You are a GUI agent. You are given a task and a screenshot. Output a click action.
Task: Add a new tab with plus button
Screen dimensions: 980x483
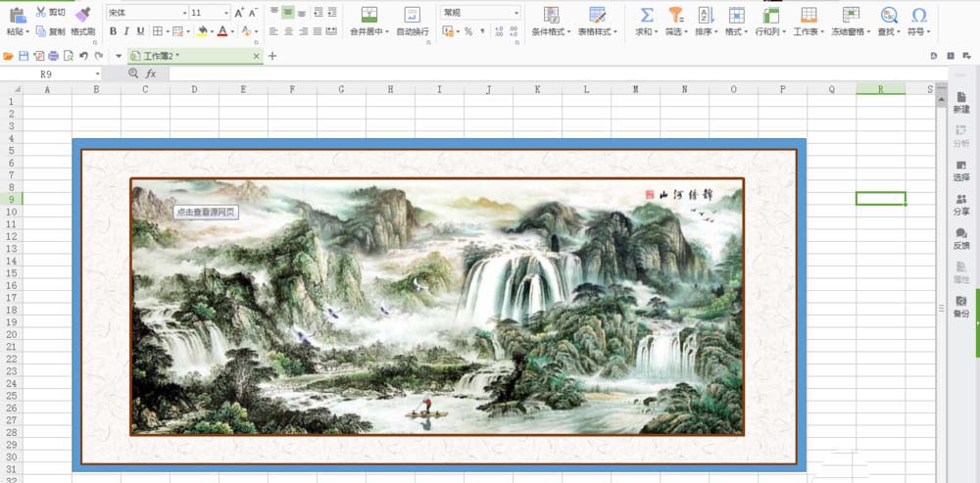(x=272, y=56)
